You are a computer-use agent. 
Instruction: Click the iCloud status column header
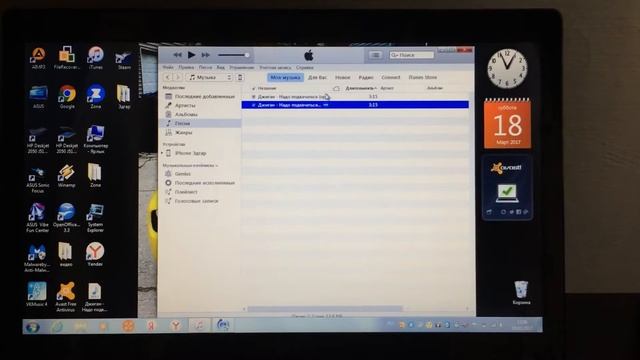point(336,88)
